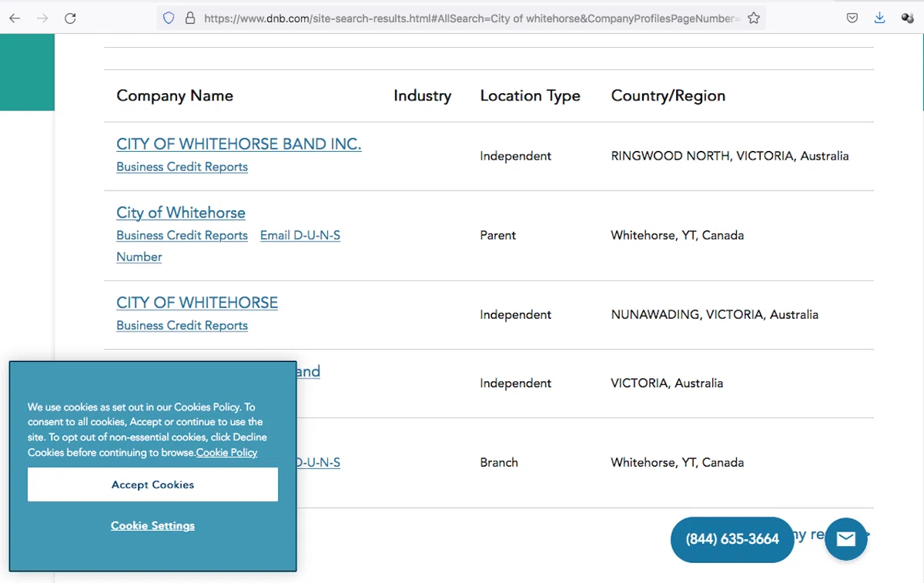
Task: Click the URL address bar
Action: click(x=462, y=18)
